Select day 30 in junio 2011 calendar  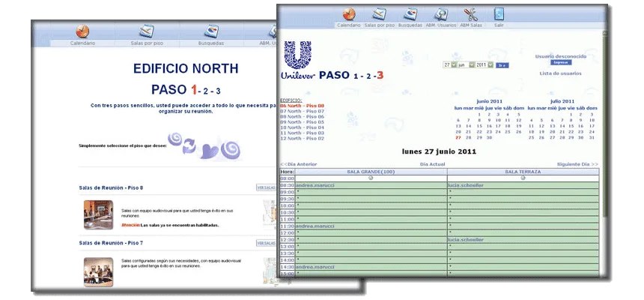(489, 137)
